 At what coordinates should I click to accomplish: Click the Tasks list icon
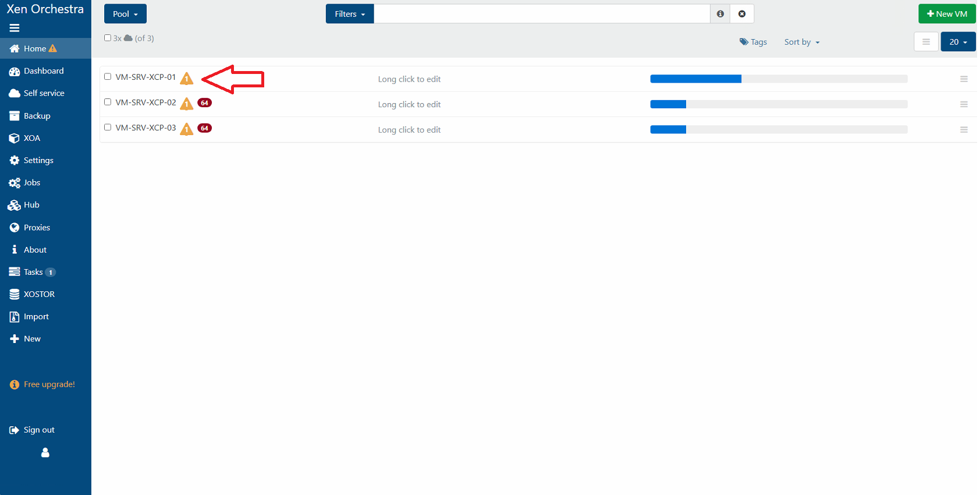click(x=15, y=272)
